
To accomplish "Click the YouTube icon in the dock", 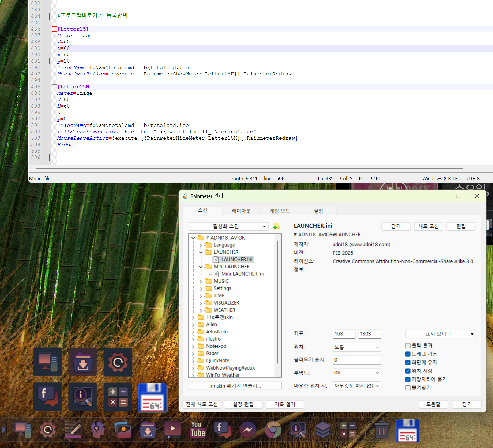I will pyautogui.click(x=198, y=429).
